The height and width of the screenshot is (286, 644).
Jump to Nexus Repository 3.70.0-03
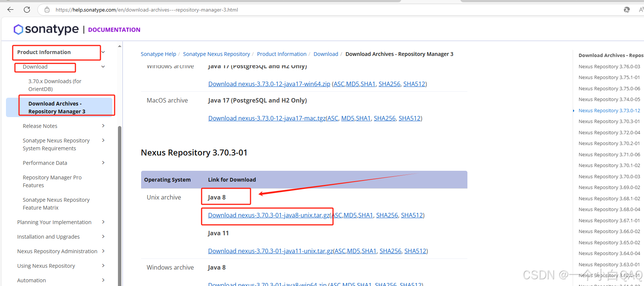point(609,177)
